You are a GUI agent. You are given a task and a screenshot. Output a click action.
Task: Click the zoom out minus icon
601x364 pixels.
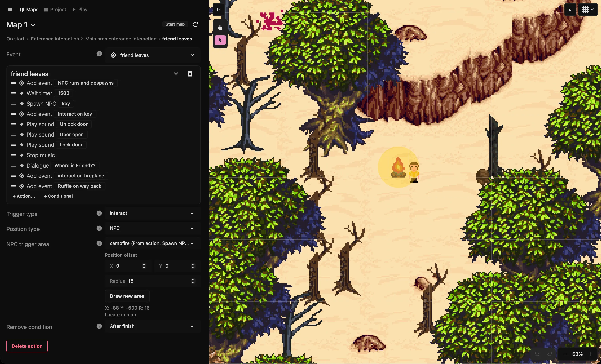565,354
